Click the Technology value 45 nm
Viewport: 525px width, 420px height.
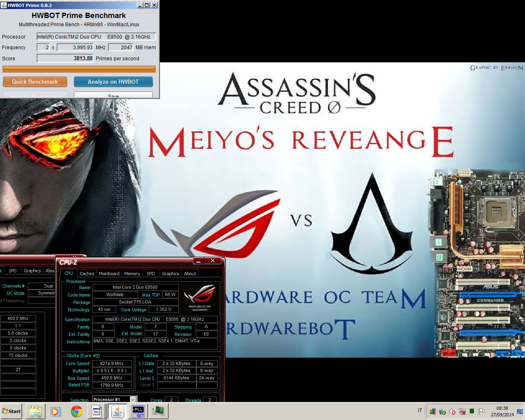click(x=104, y=310)
